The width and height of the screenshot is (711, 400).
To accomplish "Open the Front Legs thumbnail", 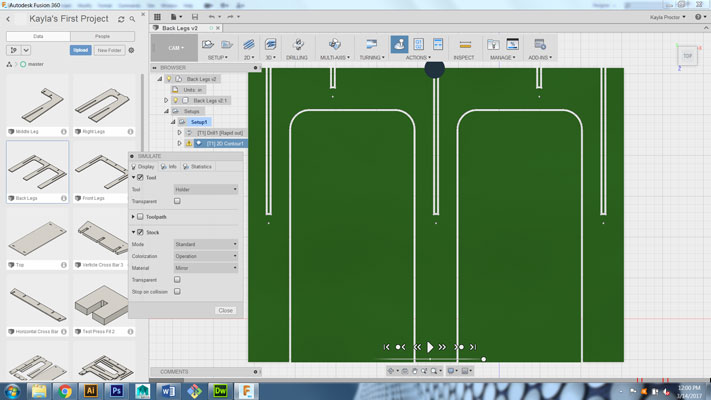I will (x=101, y=171).
